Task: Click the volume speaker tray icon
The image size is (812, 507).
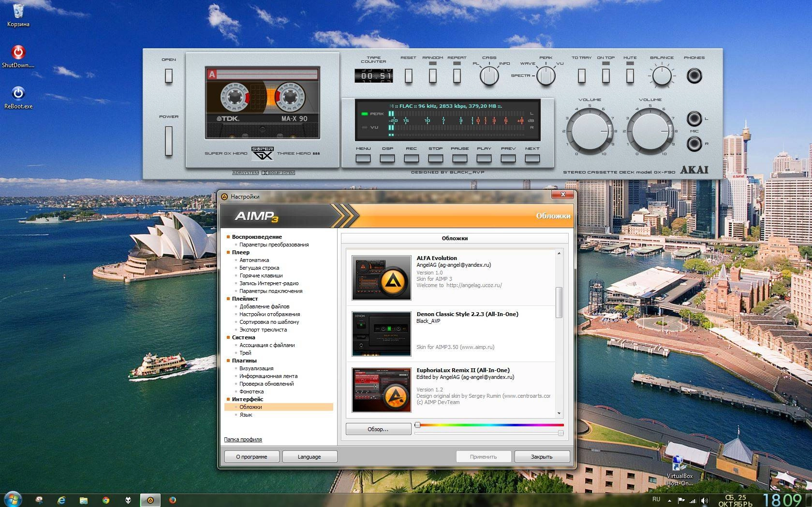Action: 705,500
